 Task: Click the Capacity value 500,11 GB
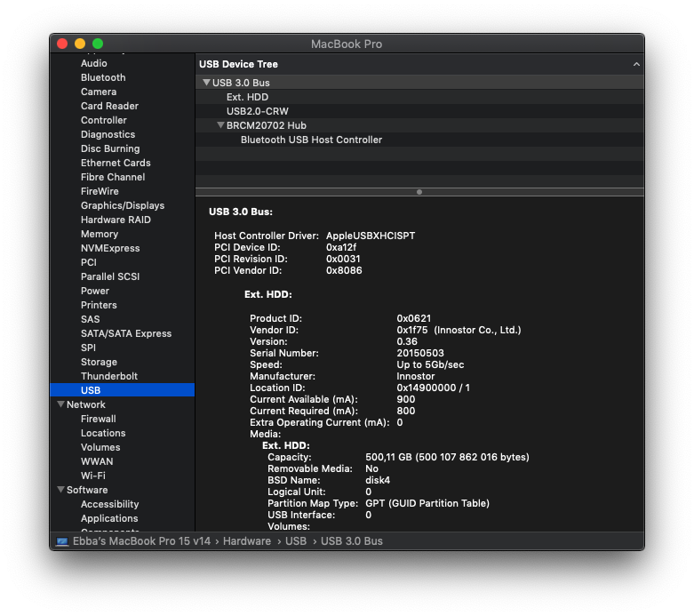(x=447, y=457)
